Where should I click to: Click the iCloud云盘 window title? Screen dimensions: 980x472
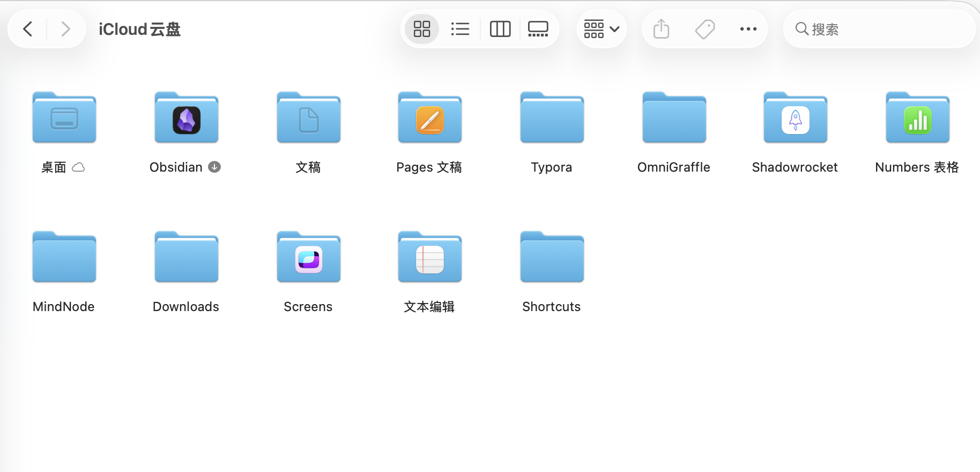139,29
